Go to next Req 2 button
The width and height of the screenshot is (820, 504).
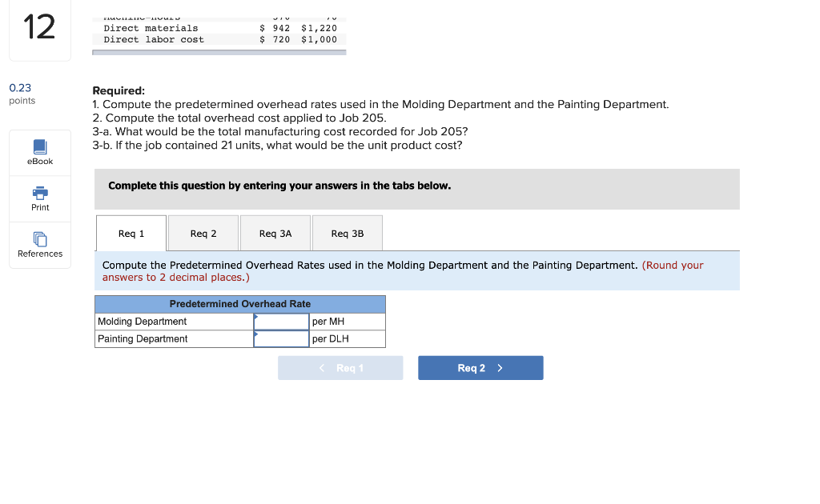click(480, 368)
